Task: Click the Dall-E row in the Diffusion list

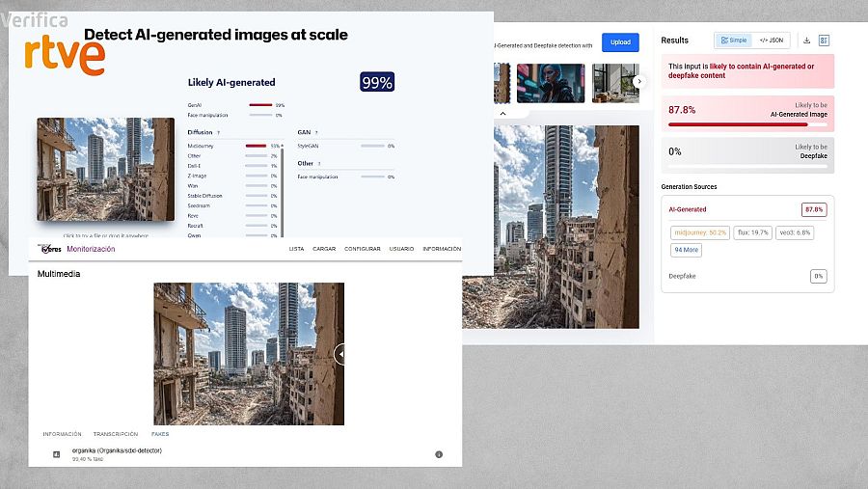Action: pos(233,166)
